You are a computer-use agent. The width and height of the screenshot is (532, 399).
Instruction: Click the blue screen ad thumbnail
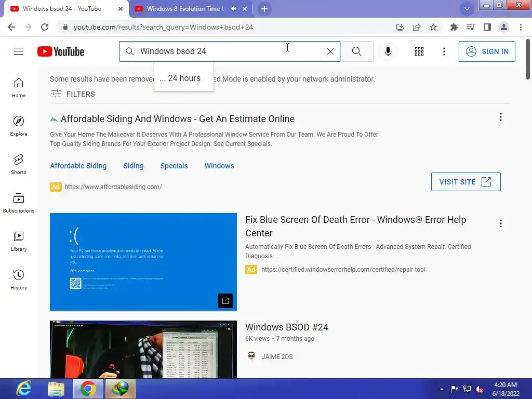pyautogui.click(x=143, y=262)
